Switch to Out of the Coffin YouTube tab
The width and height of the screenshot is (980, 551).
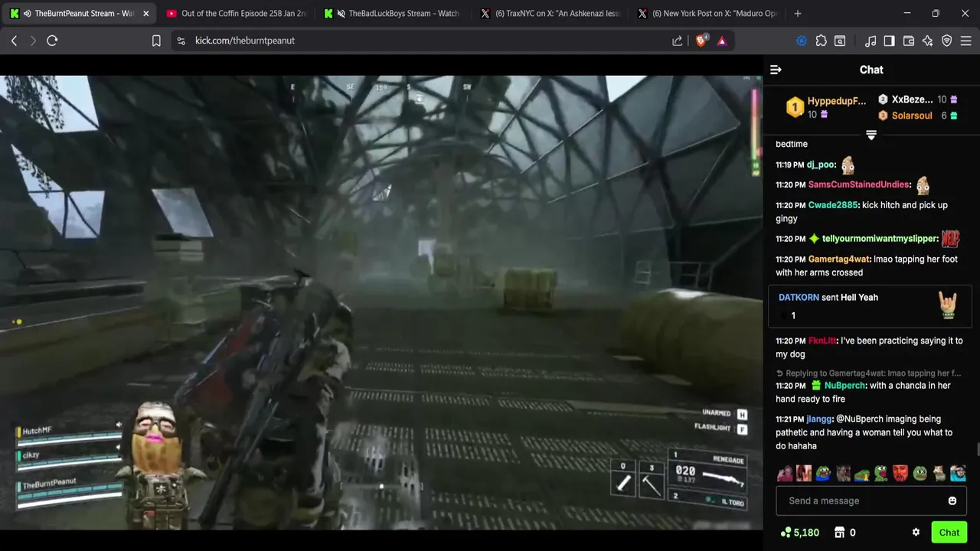(x=235, y=13)
